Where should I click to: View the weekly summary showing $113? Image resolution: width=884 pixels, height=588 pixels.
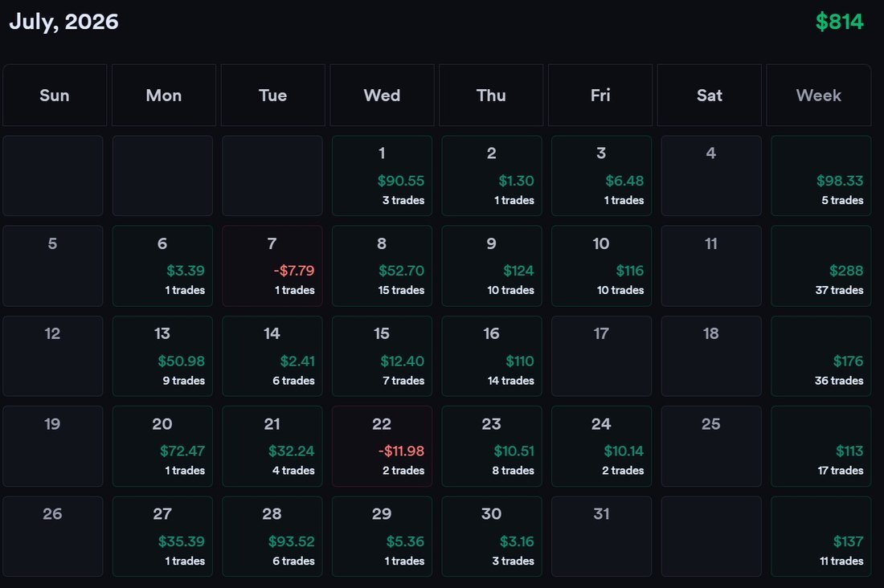tap(821, 446)
